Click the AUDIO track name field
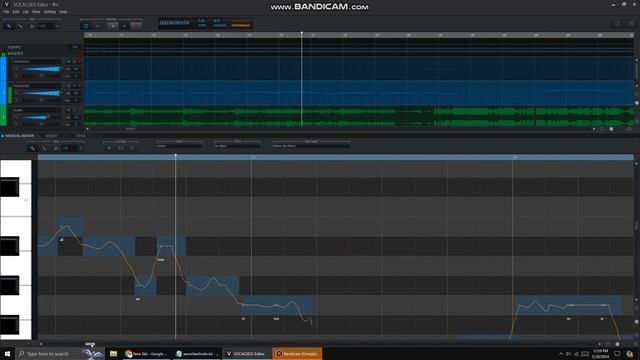Image resolution: width=640 pixels, height=360 pixels. [37, 110]
